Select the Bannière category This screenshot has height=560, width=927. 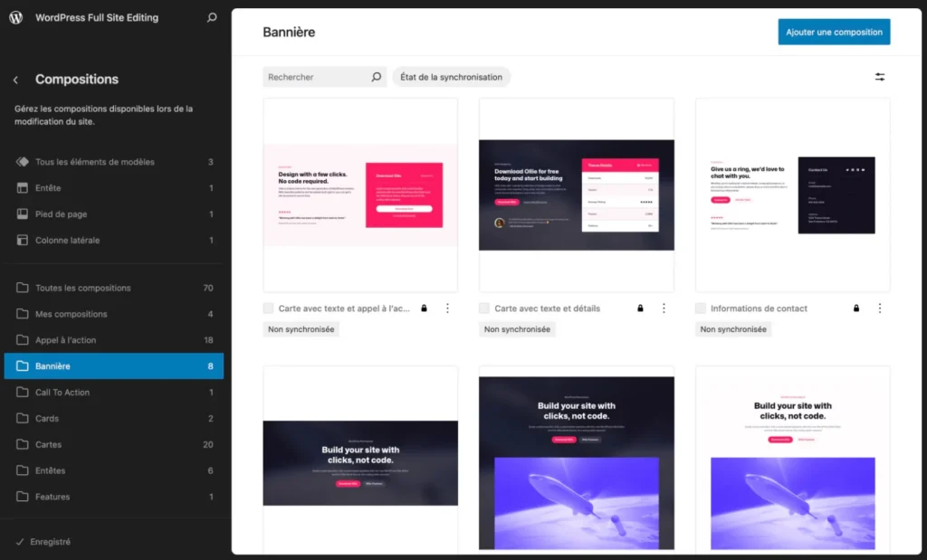pos(114,365)
